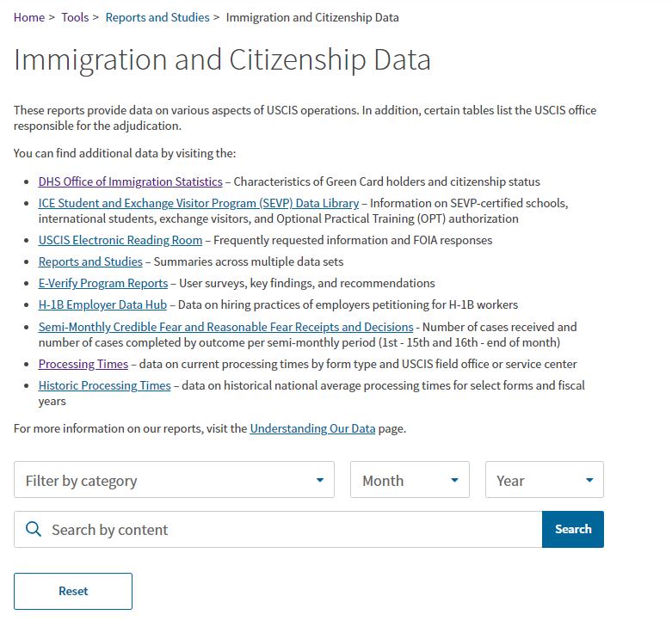Open the Processing Times link
The image size is (672, 627).
click(x=83, y=364)
